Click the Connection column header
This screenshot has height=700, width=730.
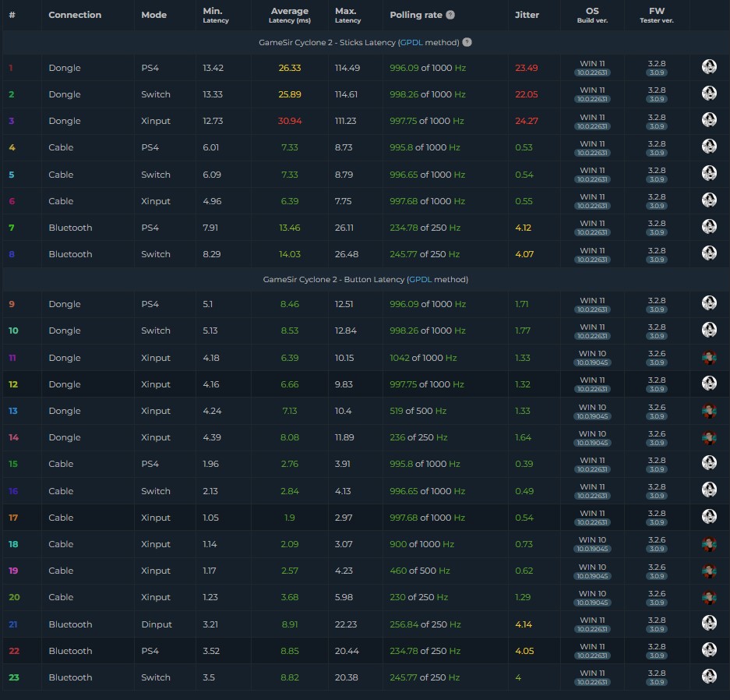(75, 15)
